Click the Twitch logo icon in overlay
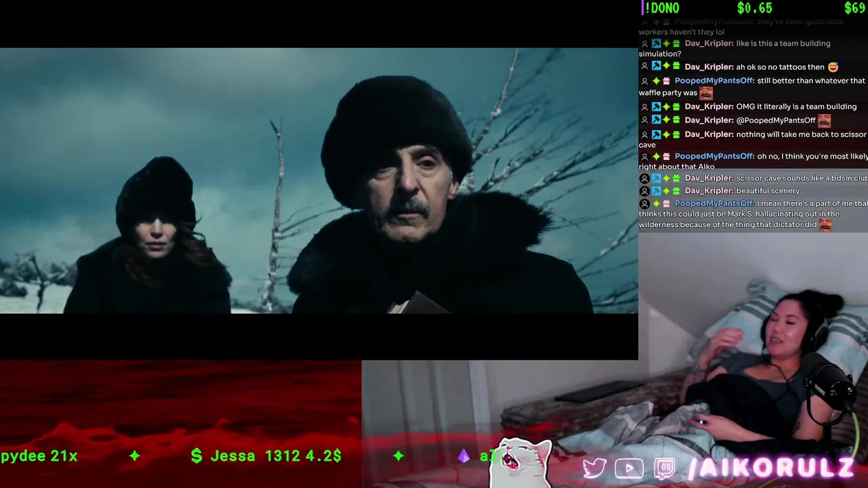The width and height of the screenshot is (868, 488). (665, 468)
